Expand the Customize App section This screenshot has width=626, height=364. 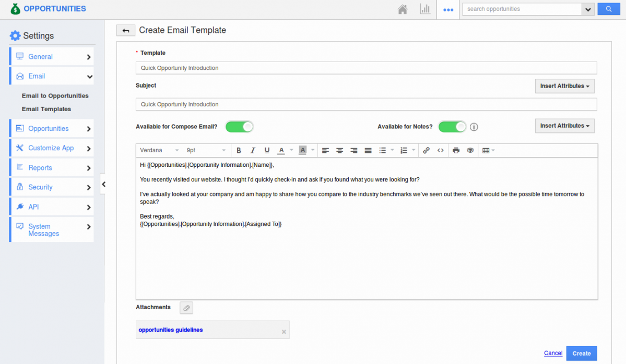point(52,148)
